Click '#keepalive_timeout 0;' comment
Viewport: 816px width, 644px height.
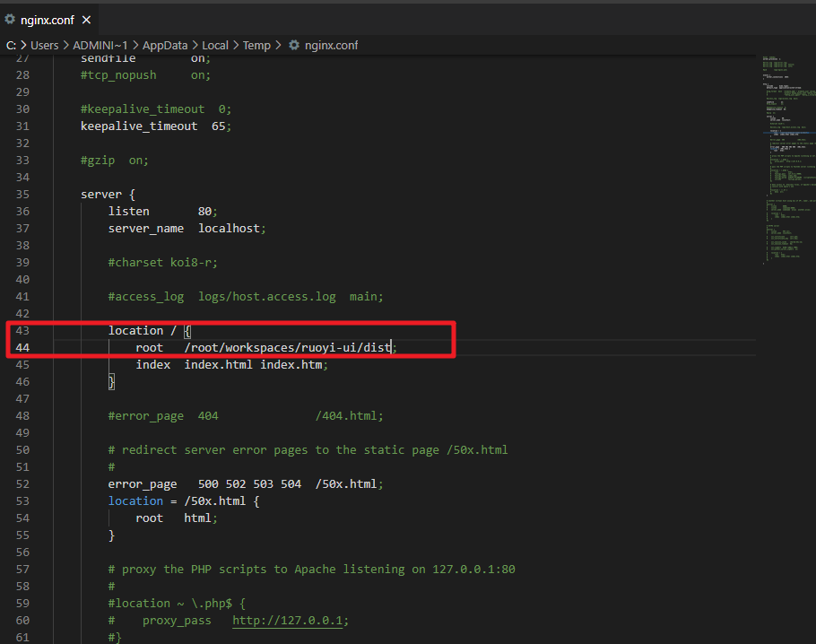click(156, 109)
